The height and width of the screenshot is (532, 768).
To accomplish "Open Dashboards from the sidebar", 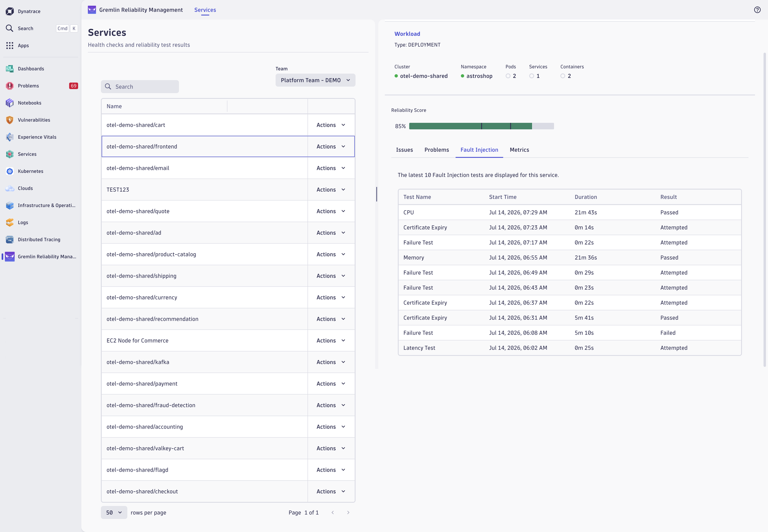I will coord(41,69).
